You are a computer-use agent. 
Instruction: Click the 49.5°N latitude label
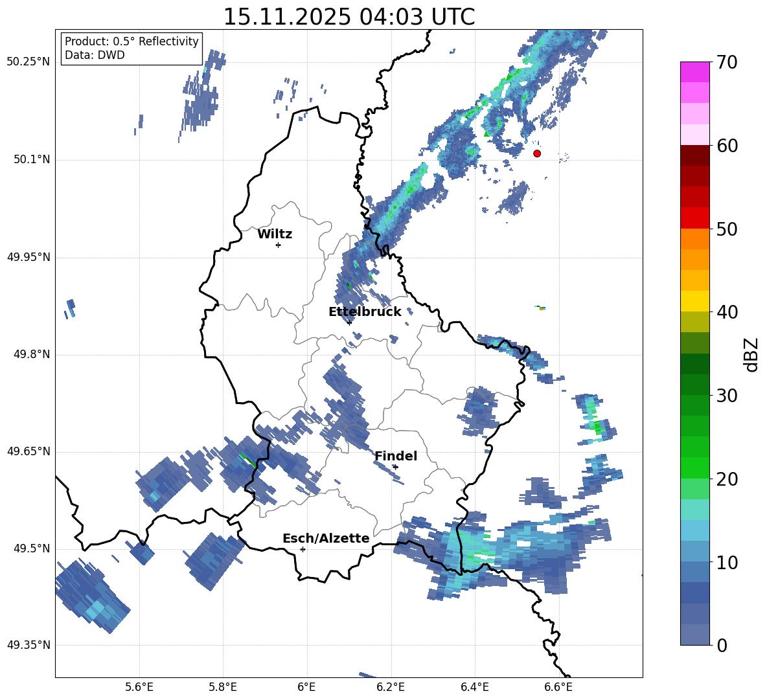coord(32,548)
